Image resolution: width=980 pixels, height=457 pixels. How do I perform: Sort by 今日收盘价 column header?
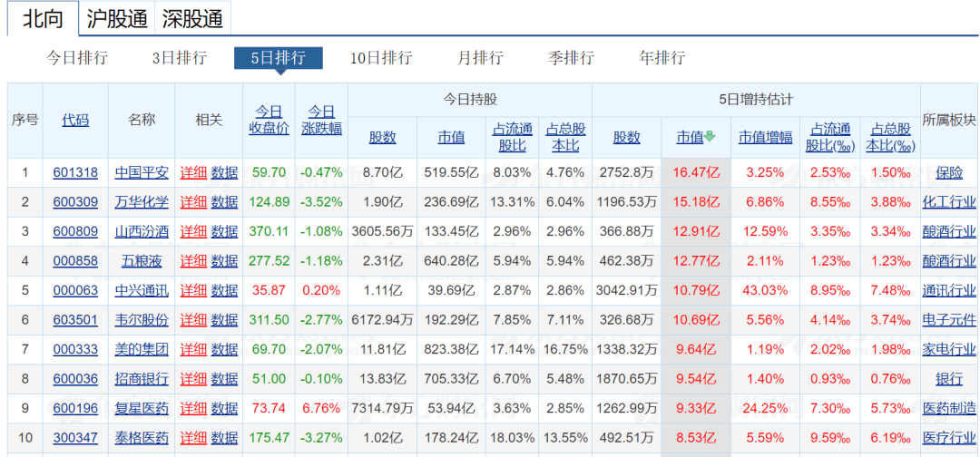269,120
